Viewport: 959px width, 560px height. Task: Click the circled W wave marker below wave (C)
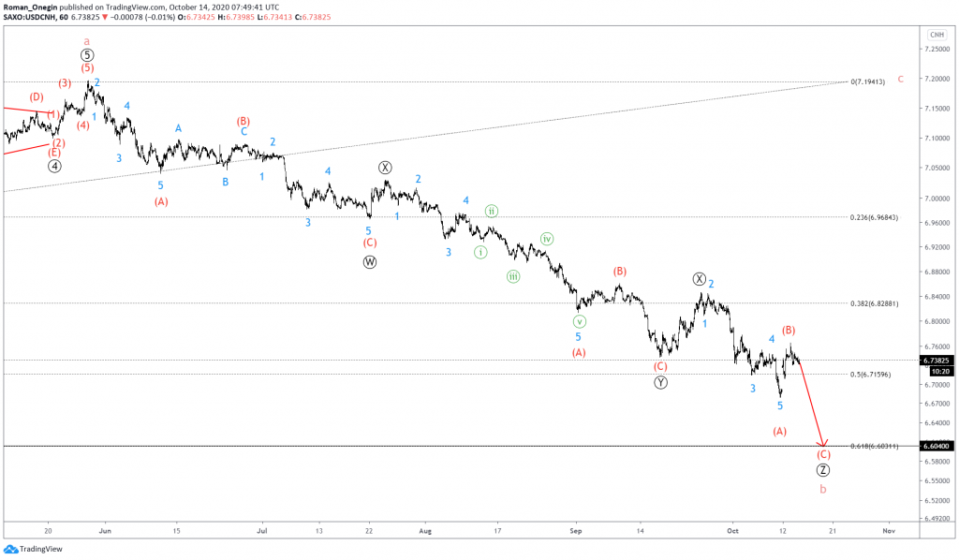[369, 262]
